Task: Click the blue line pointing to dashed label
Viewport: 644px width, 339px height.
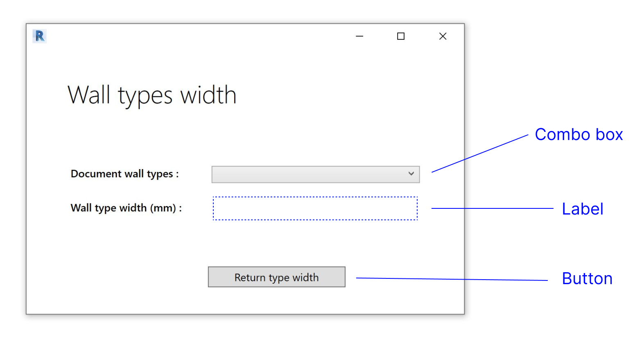Action: coord(492,208)
